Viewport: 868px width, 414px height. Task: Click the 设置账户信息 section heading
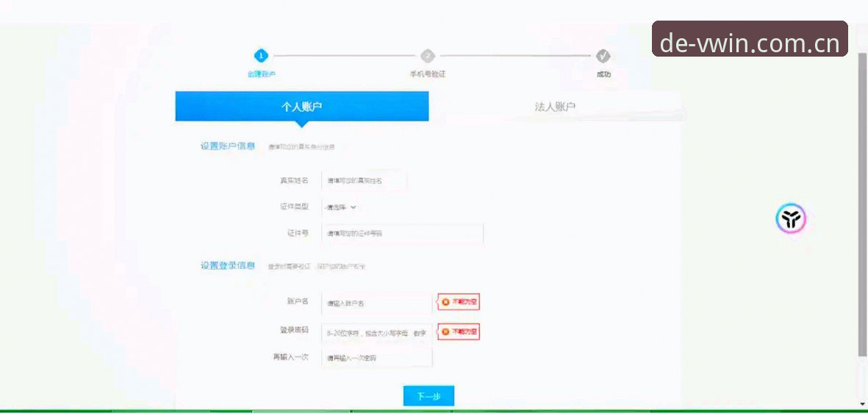coord(228,146)
